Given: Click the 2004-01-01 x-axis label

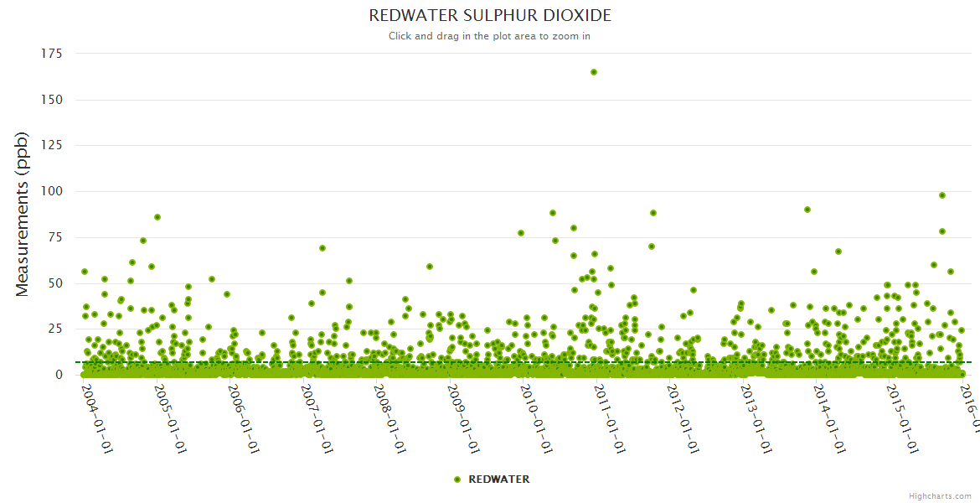Looking at the screenshot, I should click(x=97, y=407).
